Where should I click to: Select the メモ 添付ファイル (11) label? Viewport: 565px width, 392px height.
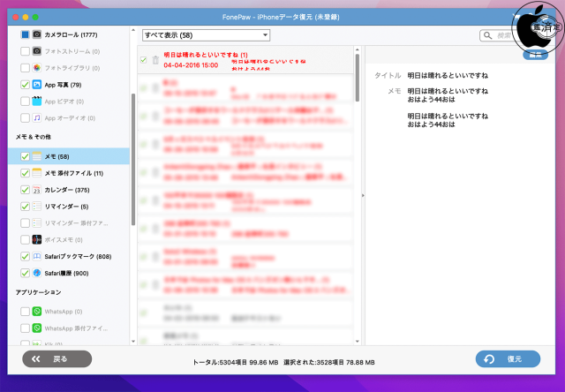(74, 173)
